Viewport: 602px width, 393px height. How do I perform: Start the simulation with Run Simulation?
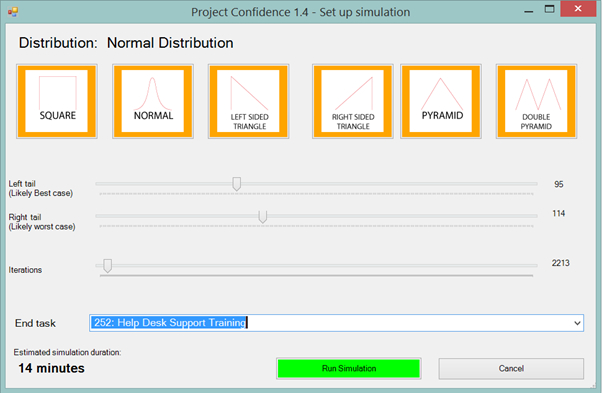point(349,368)
